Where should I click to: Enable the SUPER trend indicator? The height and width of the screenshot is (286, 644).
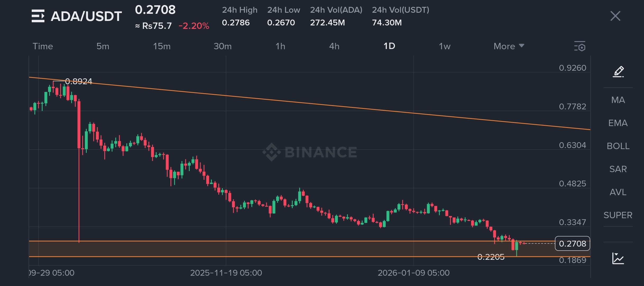point(618,215)
